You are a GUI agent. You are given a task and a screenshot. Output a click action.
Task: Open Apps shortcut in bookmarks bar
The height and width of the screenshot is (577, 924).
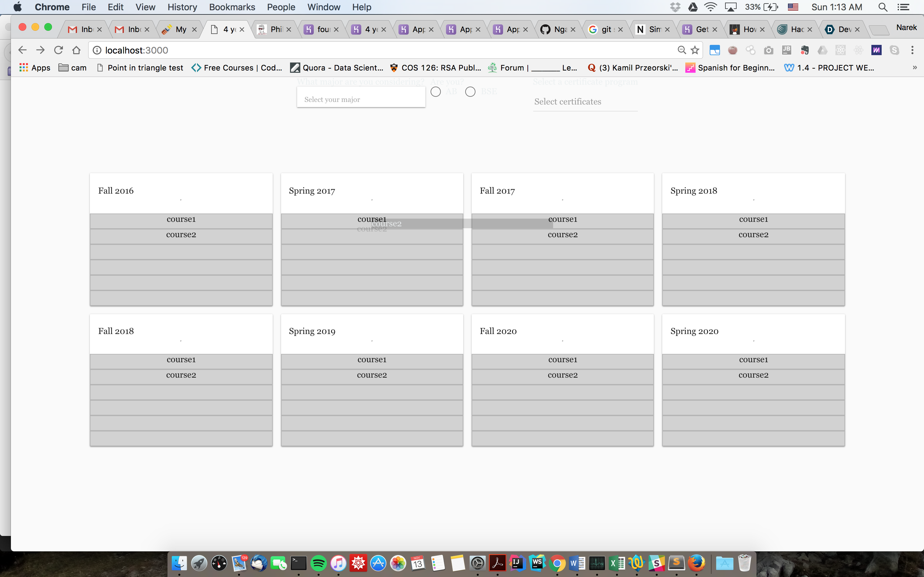tap(35, 68)
